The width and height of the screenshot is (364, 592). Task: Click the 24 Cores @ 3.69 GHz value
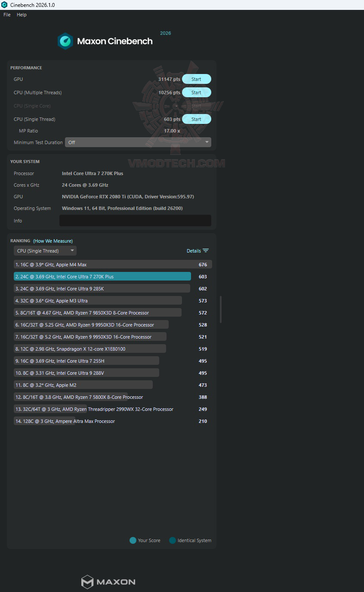point(85,185)
